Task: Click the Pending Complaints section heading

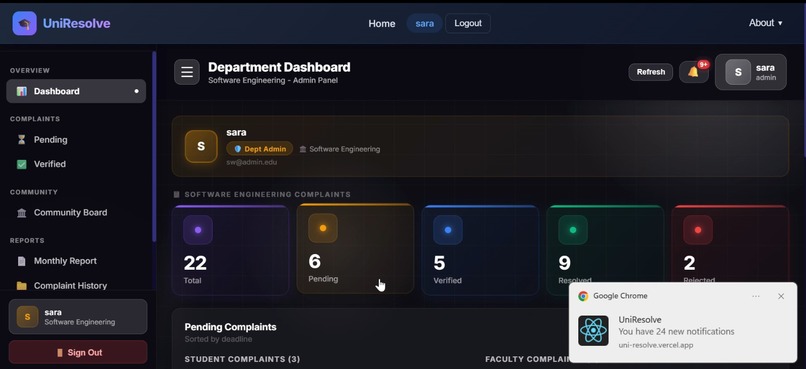Action: click(230, 327)
